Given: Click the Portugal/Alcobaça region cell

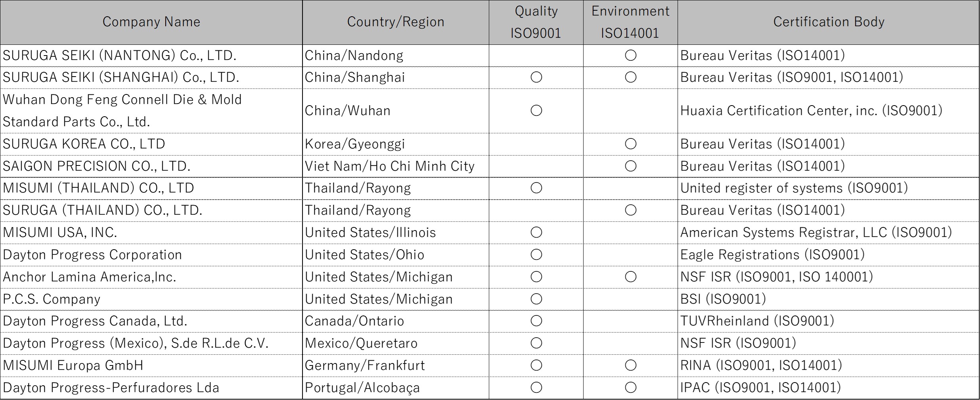Looking at the screenshot, I should (x=396, y=388).
